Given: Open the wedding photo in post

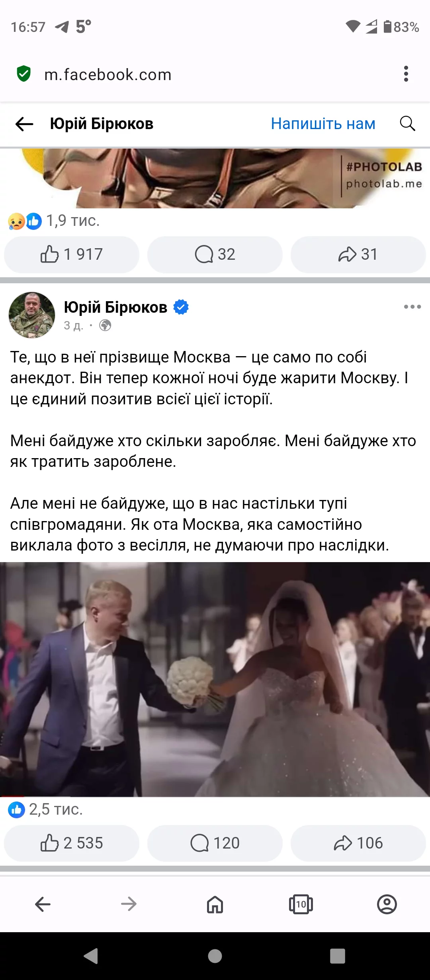Looking at the screenshot, I should (215, 679).
